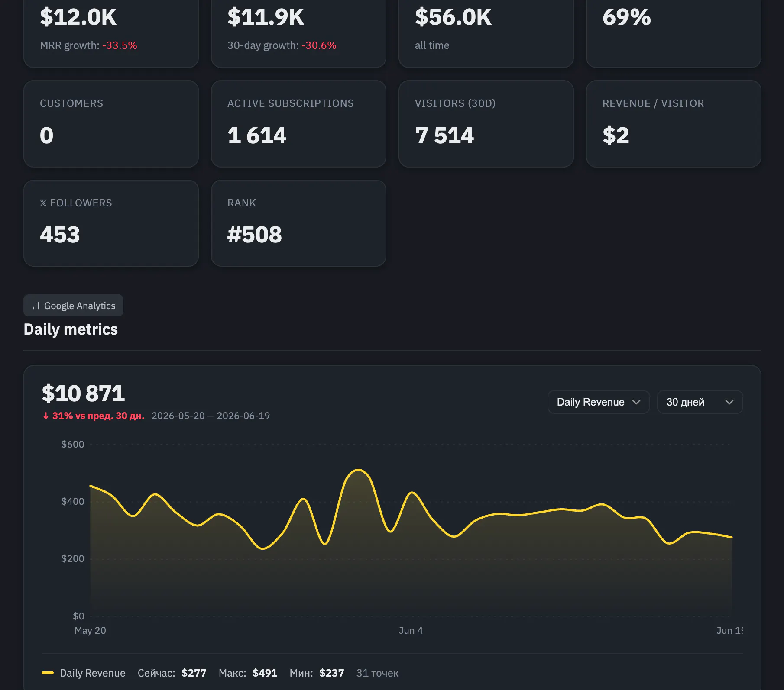The image size is (784, 690).
Task: Click the chevron beside Daily Revenue selector
Action: [x=636, y=402]
